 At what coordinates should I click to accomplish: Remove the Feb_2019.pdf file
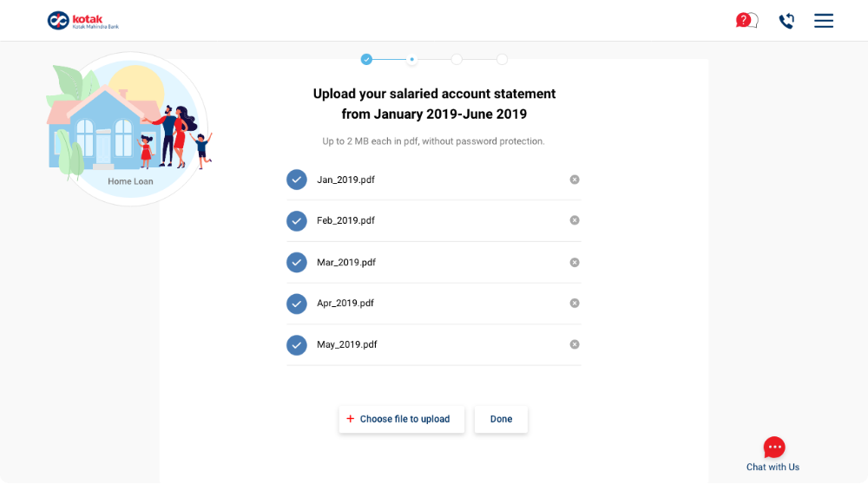coord(575,220)
